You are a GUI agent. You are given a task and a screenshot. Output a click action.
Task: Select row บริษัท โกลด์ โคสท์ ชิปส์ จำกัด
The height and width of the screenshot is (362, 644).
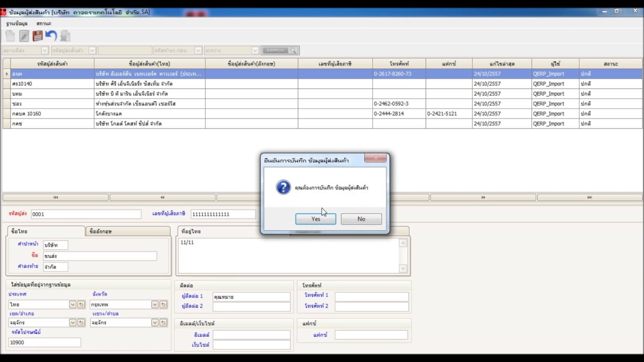pos(323,124)
